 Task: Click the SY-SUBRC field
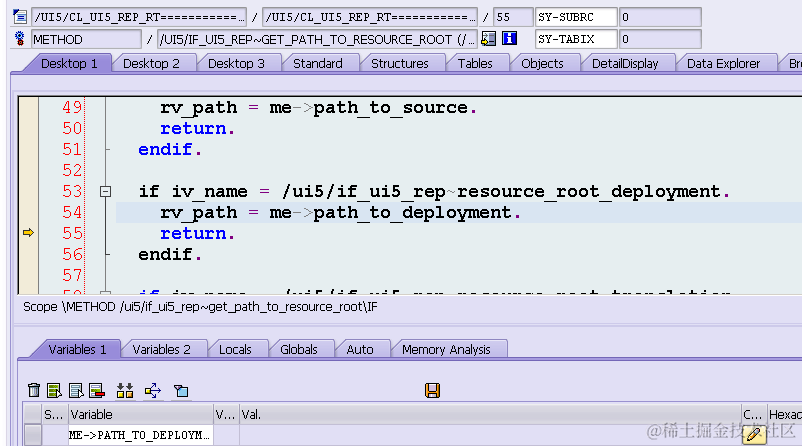coord(576,17)
